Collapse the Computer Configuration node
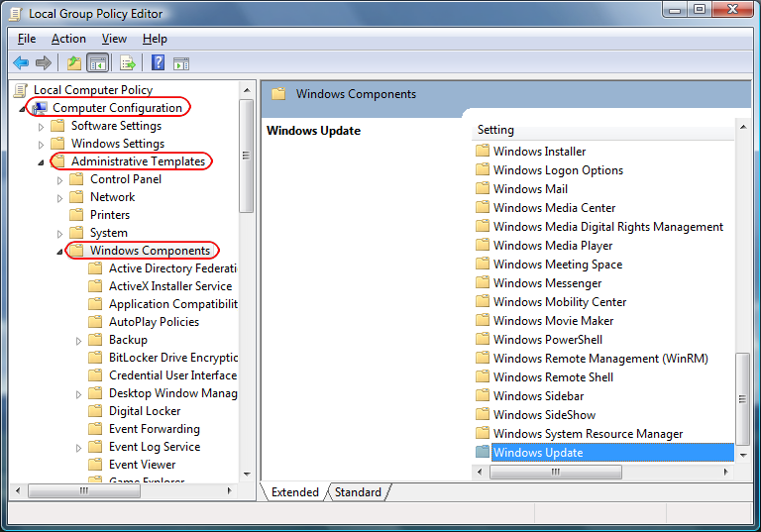Screen dimensions: 761x532 click(x=23, y=109)
